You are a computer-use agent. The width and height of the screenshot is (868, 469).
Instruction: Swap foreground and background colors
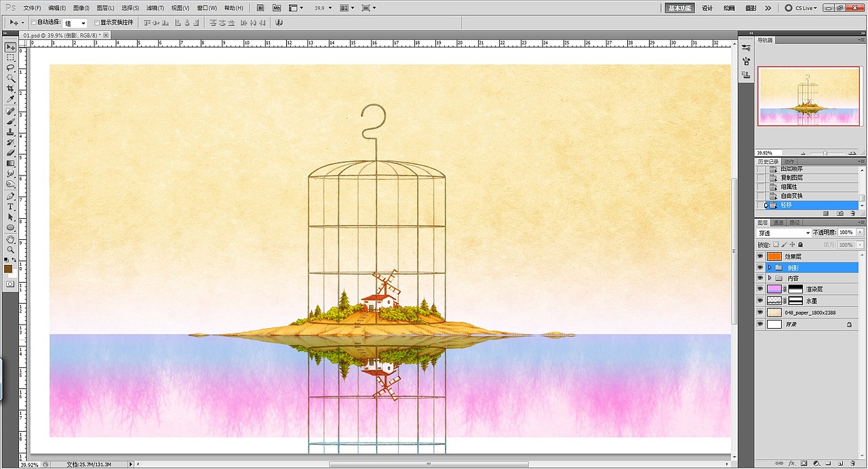tap(14, 260)
